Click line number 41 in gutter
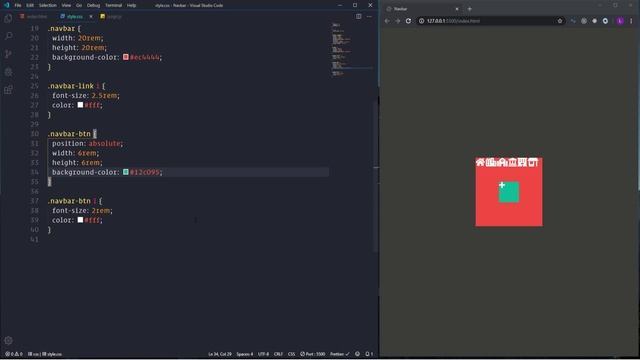Image resolution: width=640 pixels, height=360 pixels. (x=34, y=239)
